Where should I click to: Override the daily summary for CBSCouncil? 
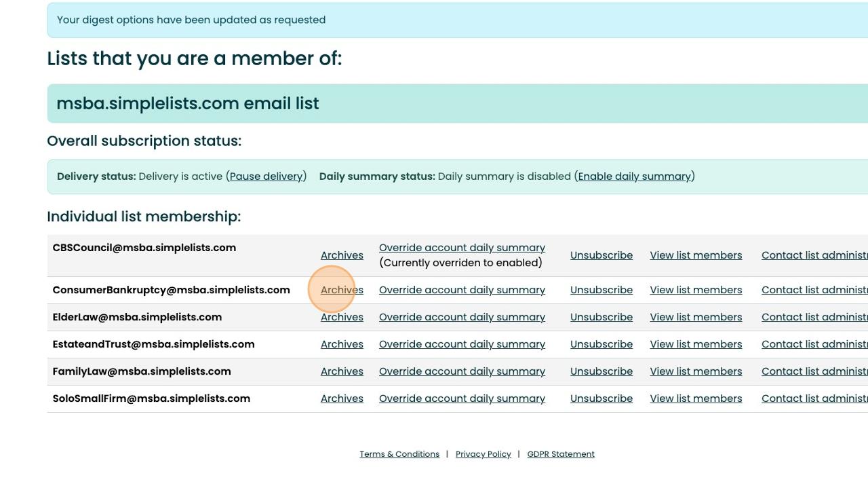462,248
